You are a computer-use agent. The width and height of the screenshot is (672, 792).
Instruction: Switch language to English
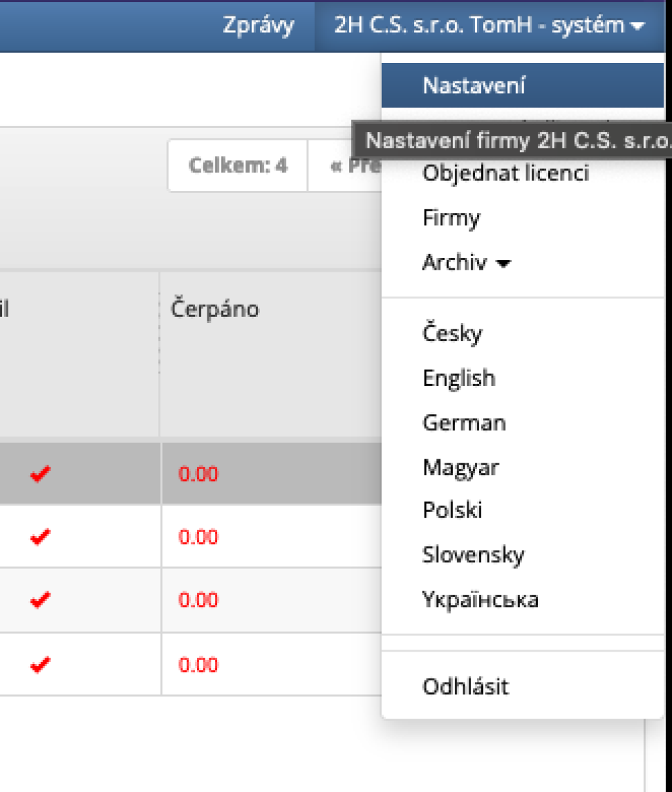tap(459, 378)
